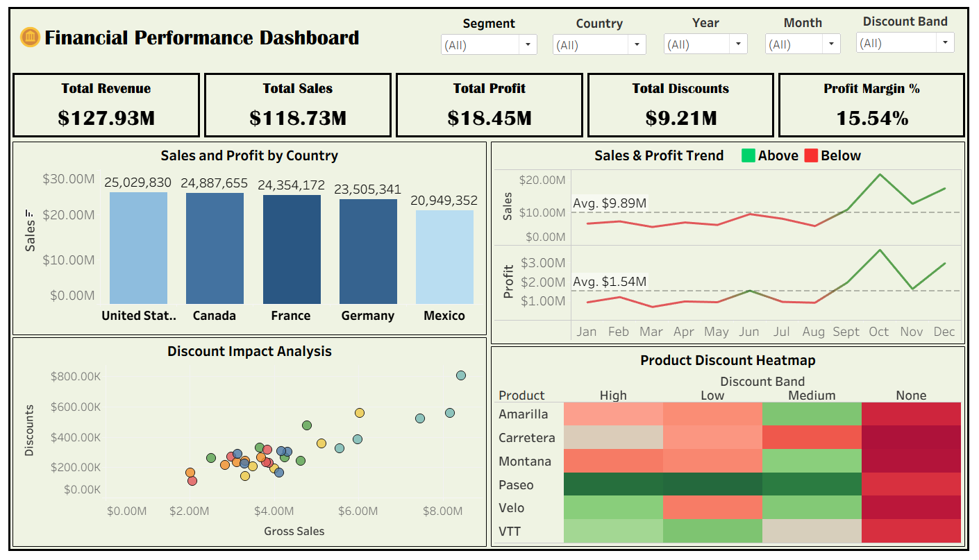
Task: Click the red Below legend swatch
Action: (810, 155)
